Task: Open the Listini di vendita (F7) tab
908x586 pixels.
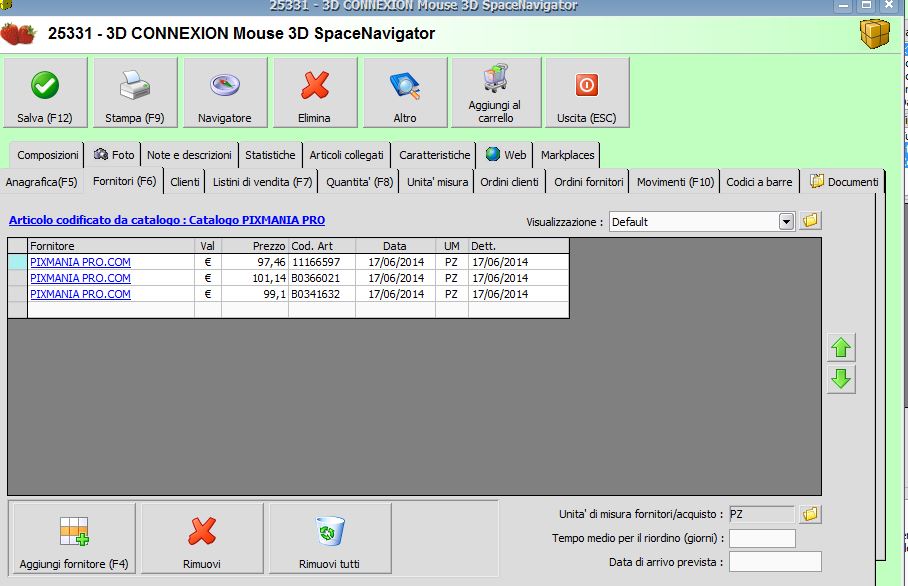Action: coord(262,182)
